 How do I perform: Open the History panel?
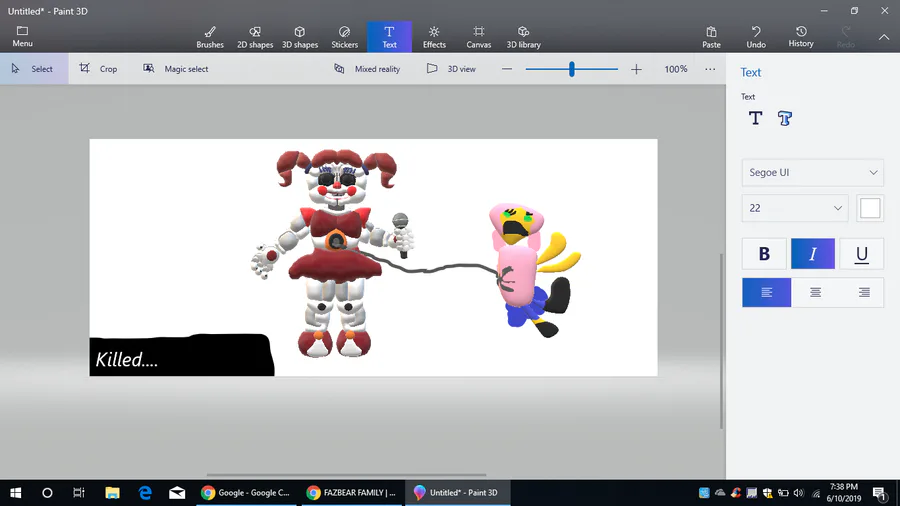coord(801,37)
